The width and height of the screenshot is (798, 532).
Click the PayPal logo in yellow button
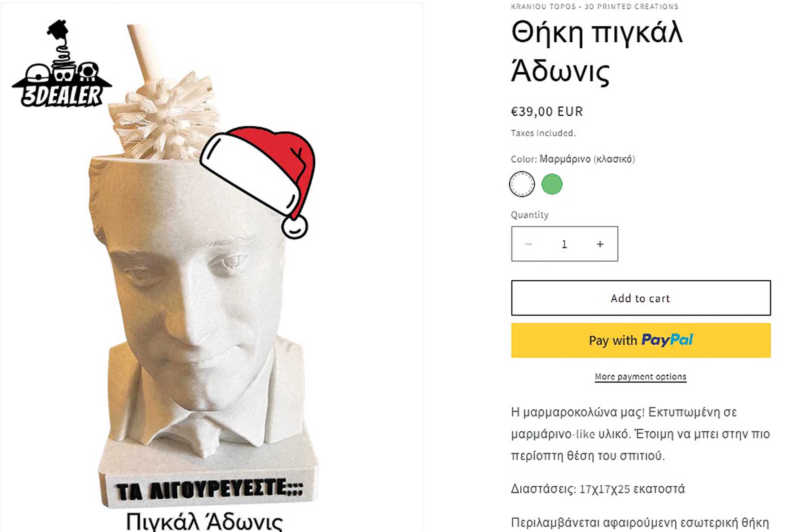(667, 340)
